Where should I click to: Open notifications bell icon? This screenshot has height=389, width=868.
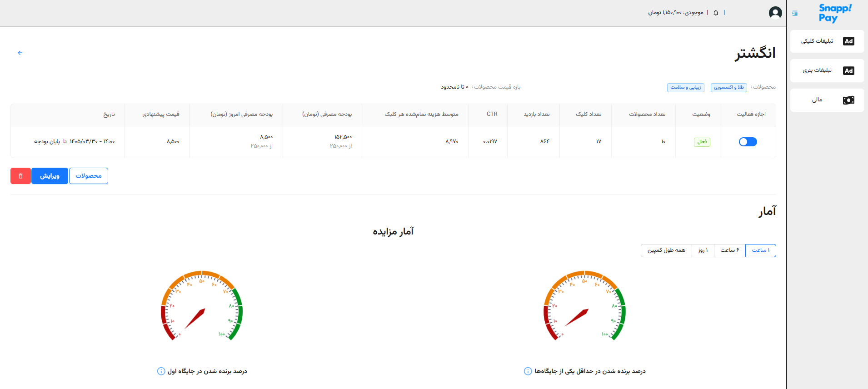(716, 13)
